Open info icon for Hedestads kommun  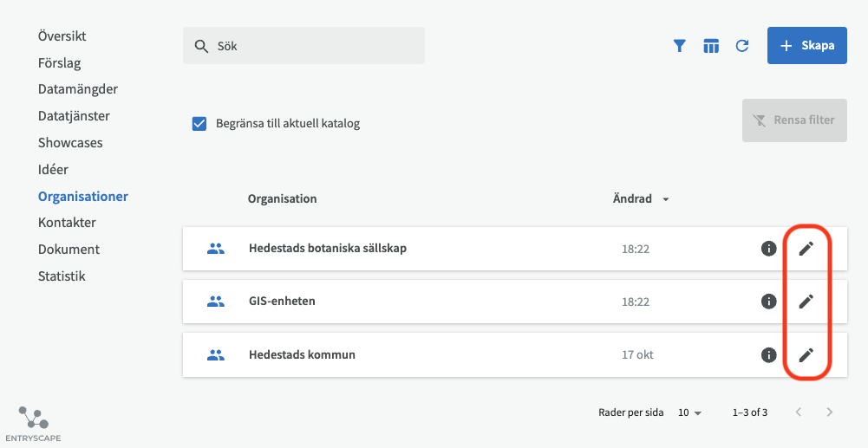click(768, 354)
